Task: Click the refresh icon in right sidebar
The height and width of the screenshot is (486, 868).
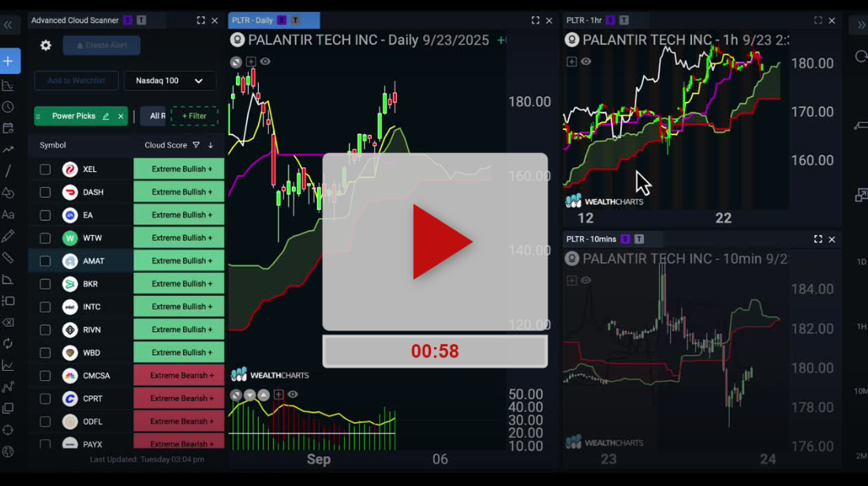Action: click(x=861, y=57)
